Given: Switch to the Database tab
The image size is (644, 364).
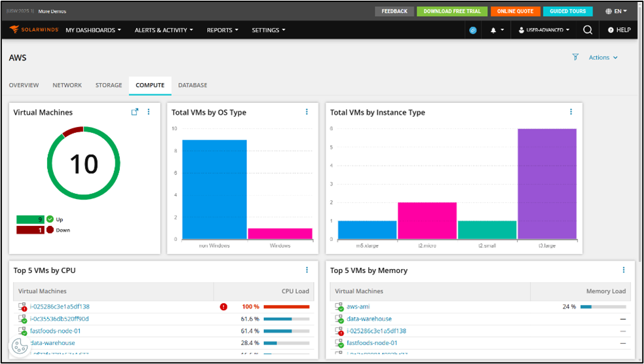Looking at the screenshot, I should pyautogui.click(x=193, y=85).
